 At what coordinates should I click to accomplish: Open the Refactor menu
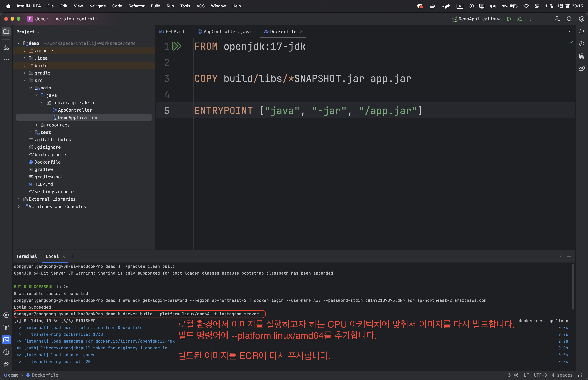pos(136,6)
